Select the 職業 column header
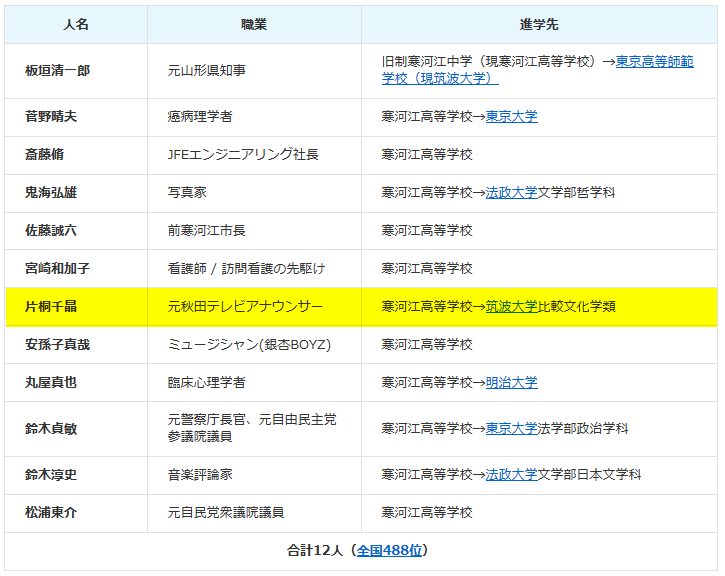Screen dimensions: 725x576 [x=254, y=25]
